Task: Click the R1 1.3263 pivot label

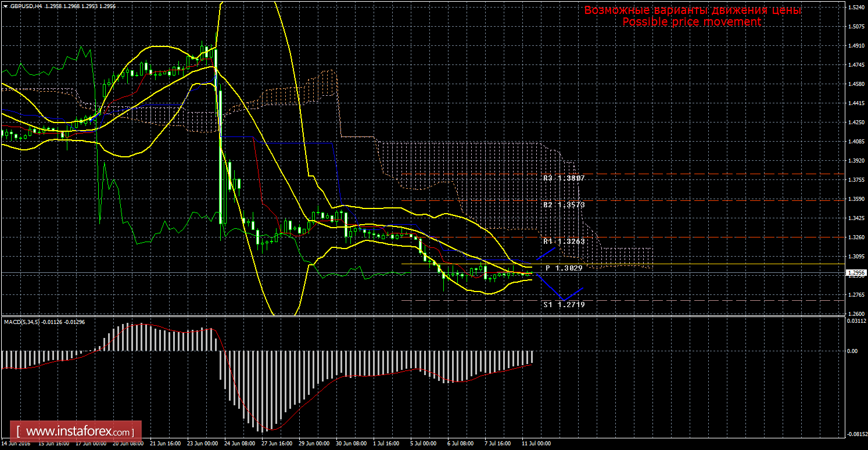Action: 564,241
